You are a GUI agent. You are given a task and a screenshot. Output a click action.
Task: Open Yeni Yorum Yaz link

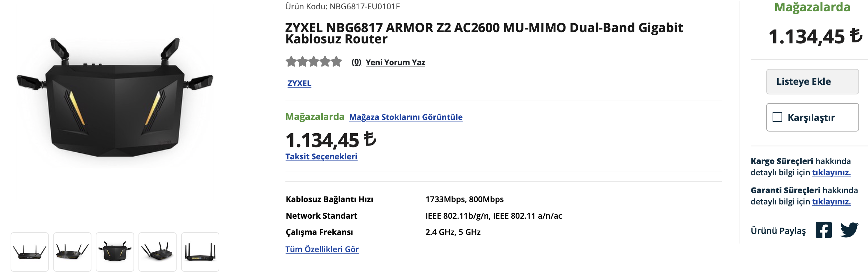[395, 62]
